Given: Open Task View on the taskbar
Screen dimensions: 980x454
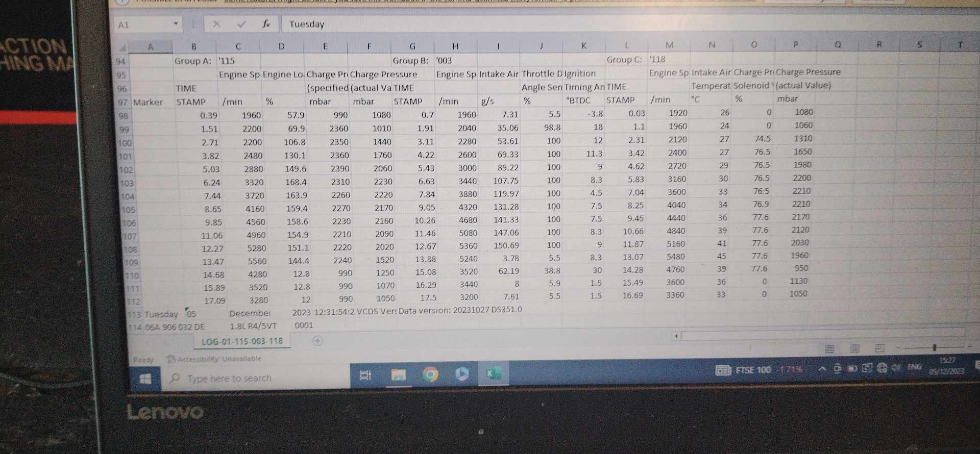Looking at the screenshot, I should tap(365, 376).
